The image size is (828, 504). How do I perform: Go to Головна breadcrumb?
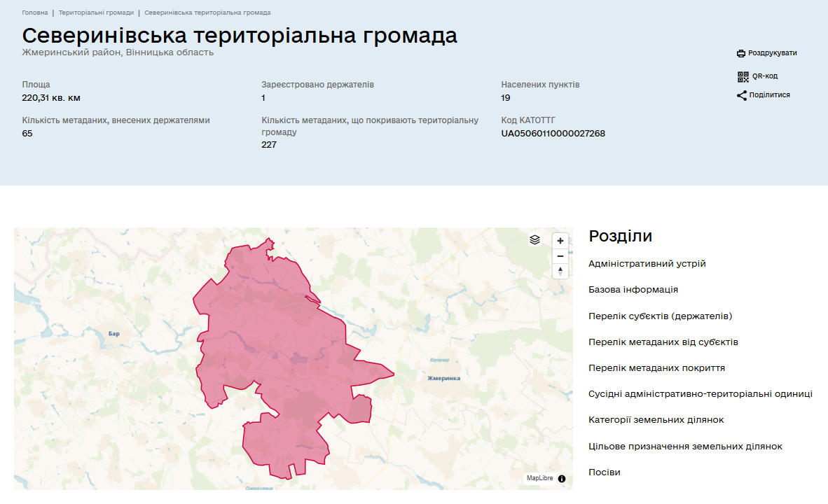pos(35,13)
